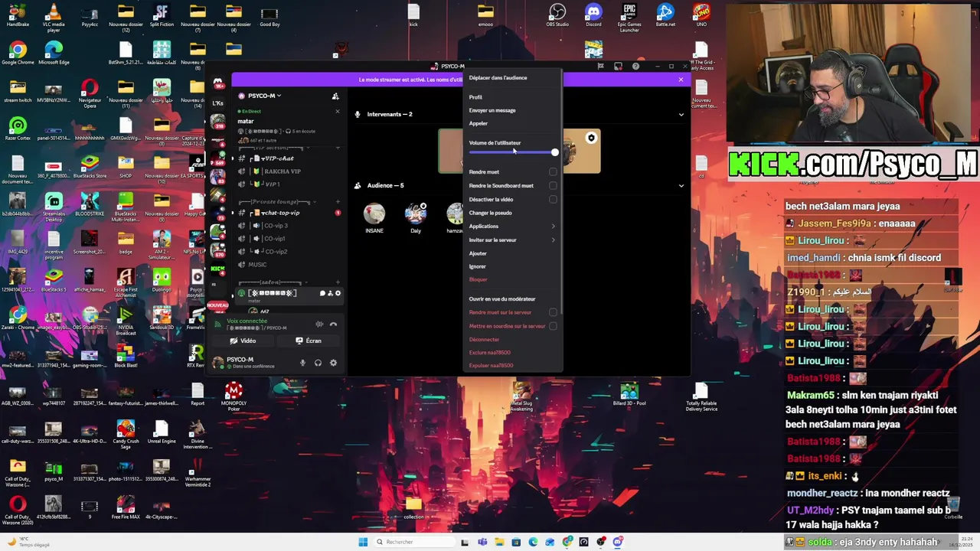Deafen with the headphones icon in Discord
980x551 pixels.
point(318,363)
